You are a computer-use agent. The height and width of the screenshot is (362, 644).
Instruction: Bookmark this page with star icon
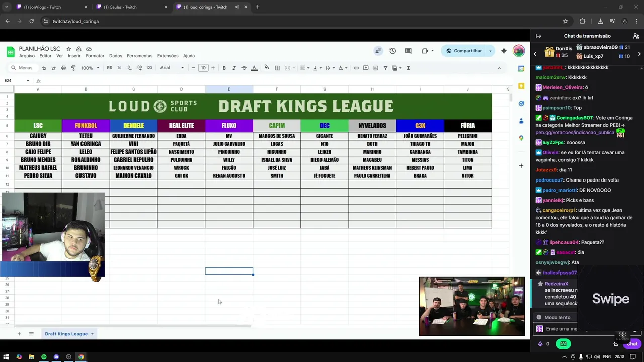coord(566,21)
